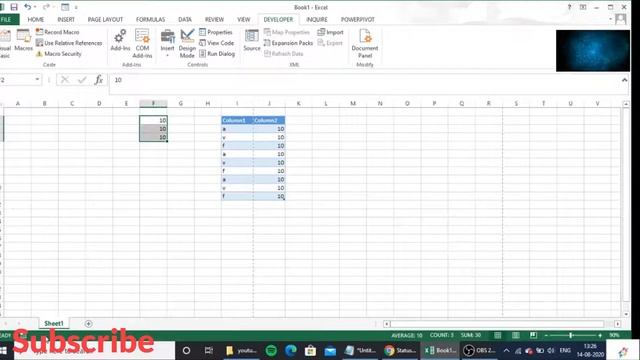
Task: Switch to the INQUIRE tab
Action: 317,19
